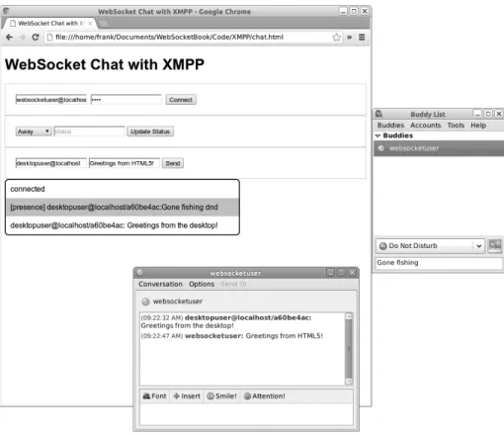Image resolution: width=504 pixels, height=436 pixels.
Task: Maximize the Buddy List window
Action: coord(488,114)
